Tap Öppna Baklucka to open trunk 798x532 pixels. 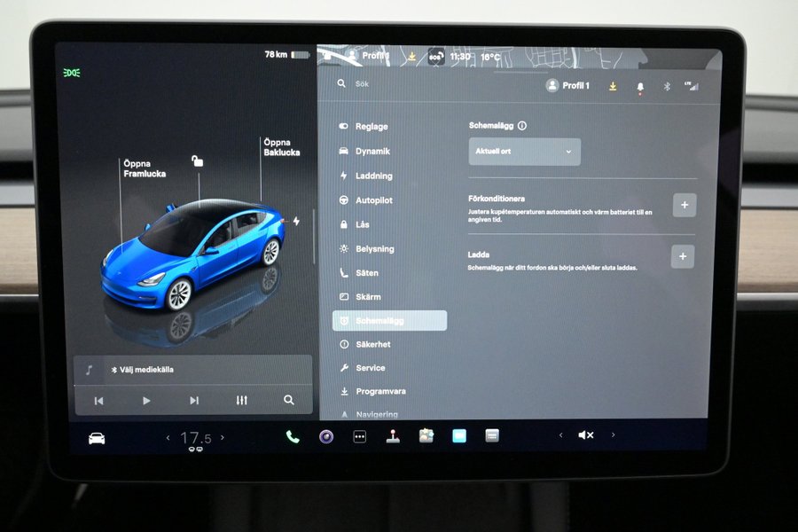(x=281, y=147)
